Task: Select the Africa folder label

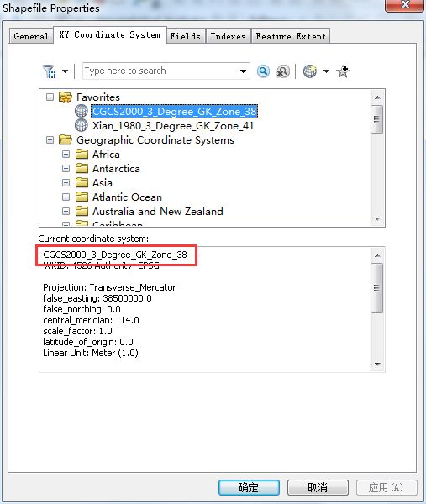Action: [x=106, y=155]
